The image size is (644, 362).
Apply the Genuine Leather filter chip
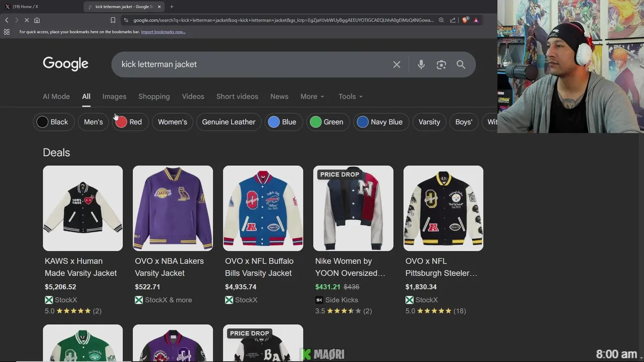tap(228, 122)
